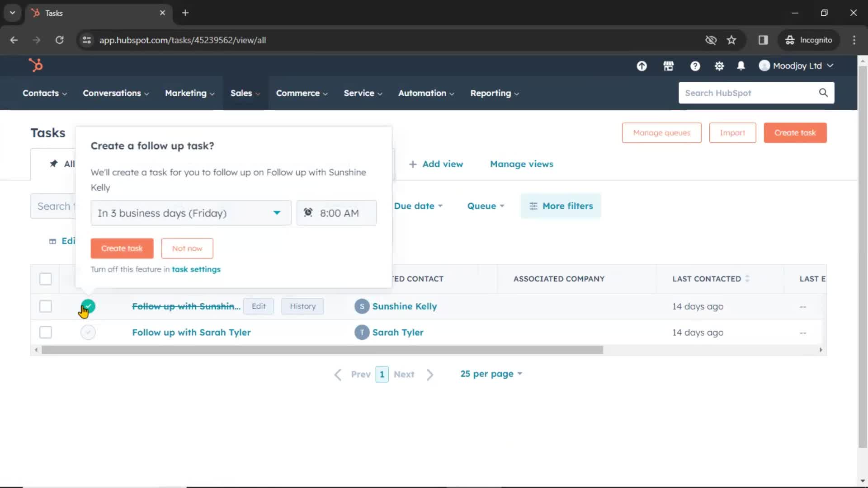
Task: Click the Not now button in follow-up dialog
Action: click(187, 248)
